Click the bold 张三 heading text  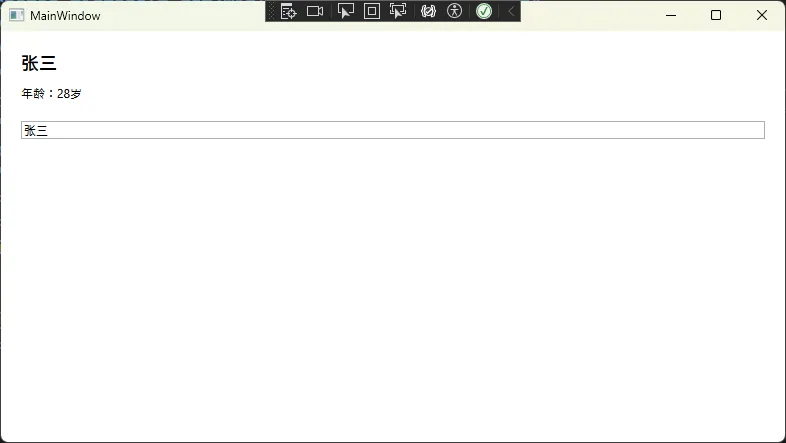point(39,64)
